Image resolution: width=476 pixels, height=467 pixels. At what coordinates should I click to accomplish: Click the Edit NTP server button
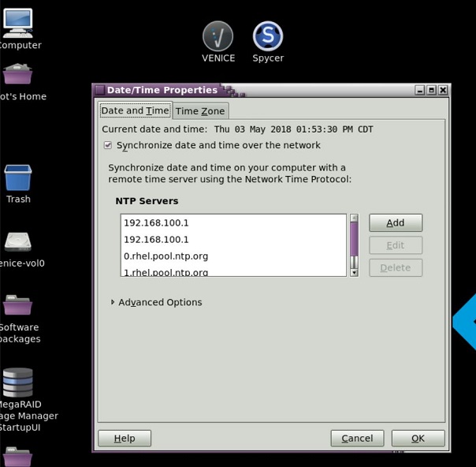point(396,245)
